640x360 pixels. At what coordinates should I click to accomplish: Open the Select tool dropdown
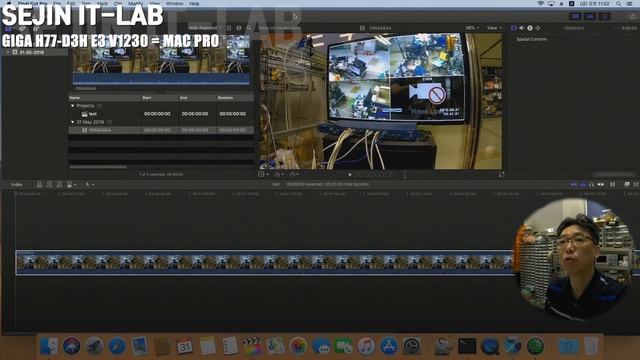pos(90,184)
